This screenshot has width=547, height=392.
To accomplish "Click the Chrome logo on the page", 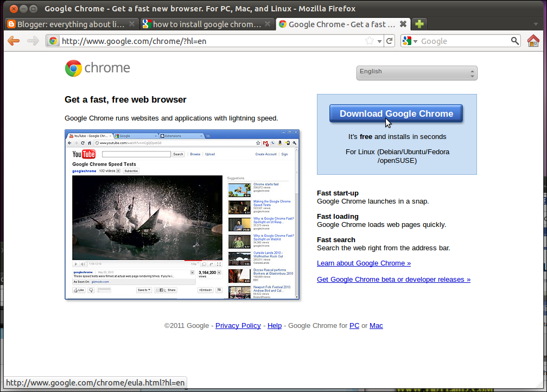I will (97, 68).
